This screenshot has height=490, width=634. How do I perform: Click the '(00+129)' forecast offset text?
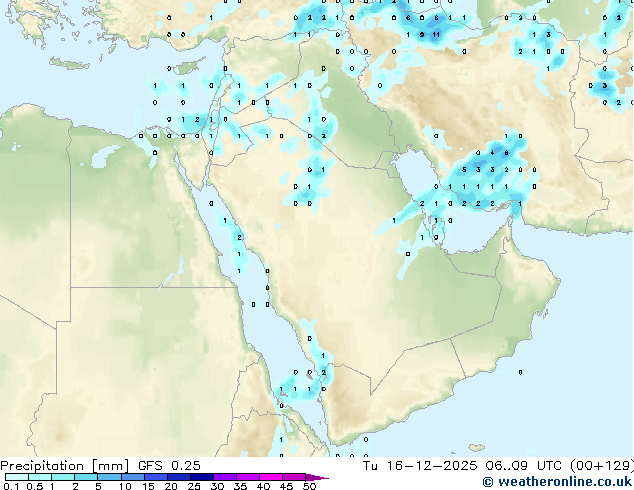pyautogui.click(x=602, y=466)
